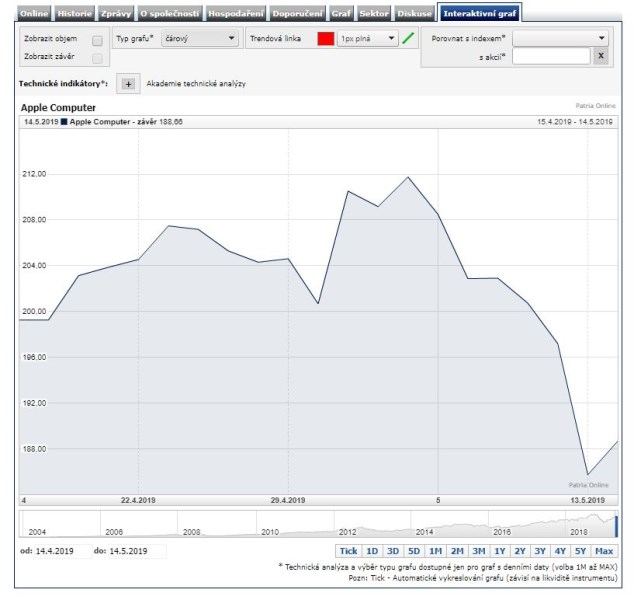The width and height of the screenshot is (634, 600).
Task: Toggle the Zobrazit objem checkbox
Action: tap(97, 40)
